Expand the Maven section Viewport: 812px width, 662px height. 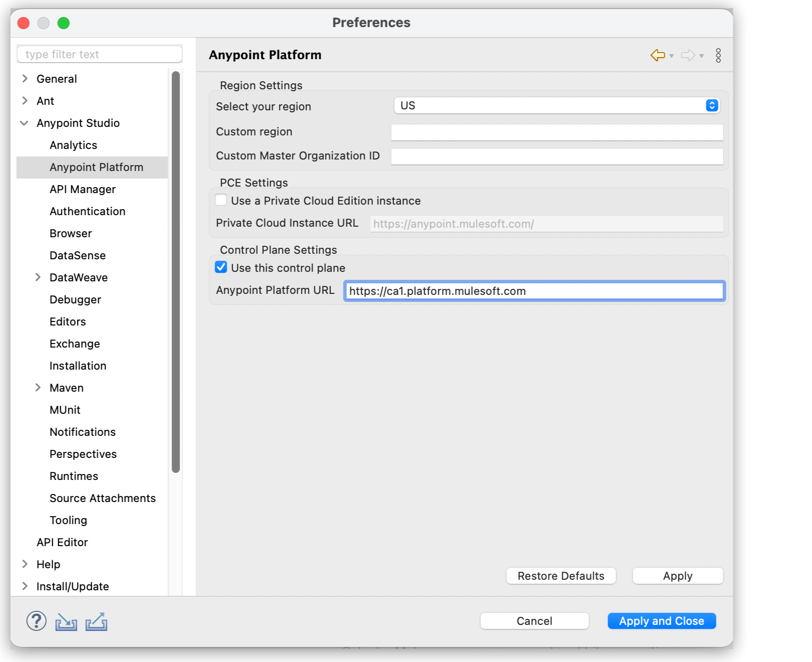pos(39,387)
